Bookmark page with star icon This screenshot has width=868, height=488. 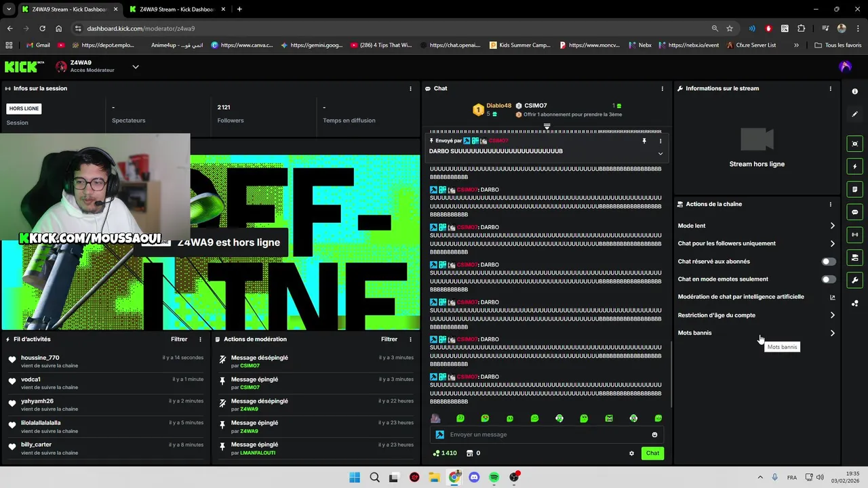730,28
